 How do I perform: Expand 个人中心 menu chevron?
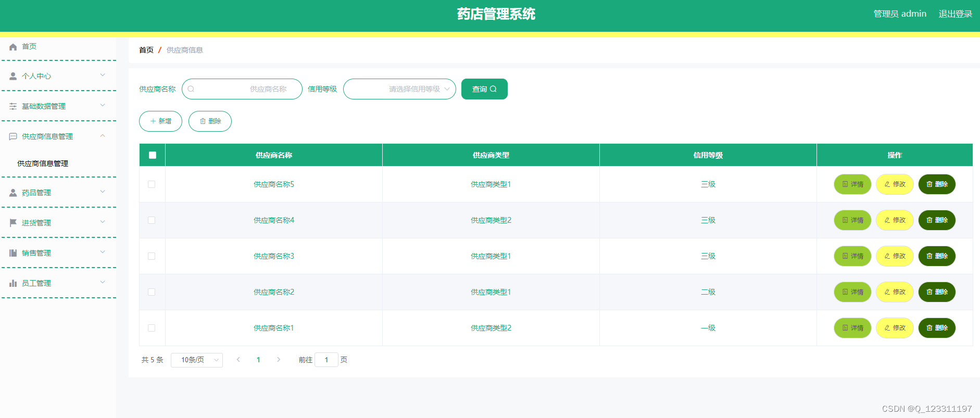pyautogui.click(x=103, y=75)
